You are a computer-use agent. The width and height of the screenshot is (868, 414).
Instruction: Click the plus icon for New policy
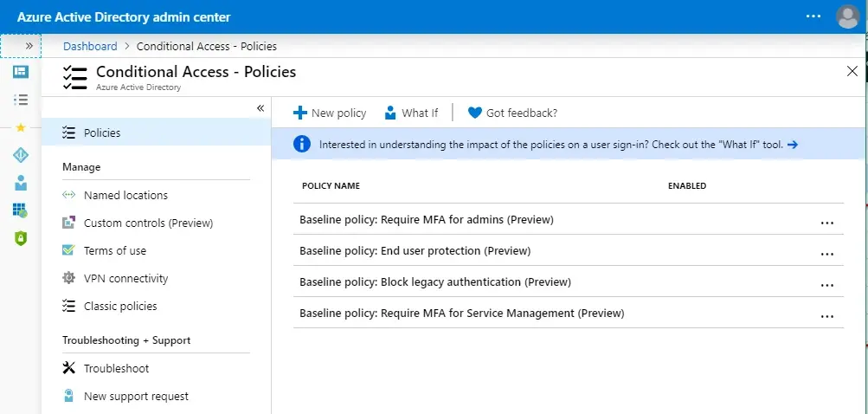[x=300, y=113]
